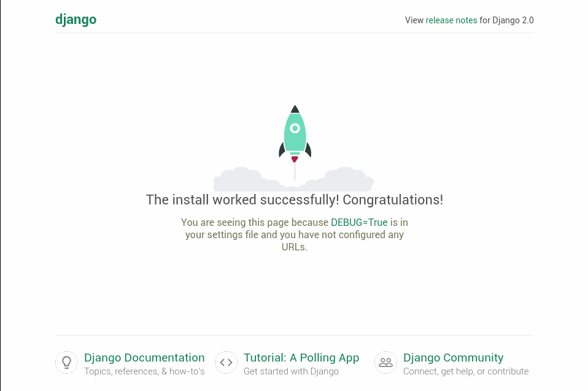Click the 'install worked successfully' heading
The image size is (588, 391).
click(295, 200)
